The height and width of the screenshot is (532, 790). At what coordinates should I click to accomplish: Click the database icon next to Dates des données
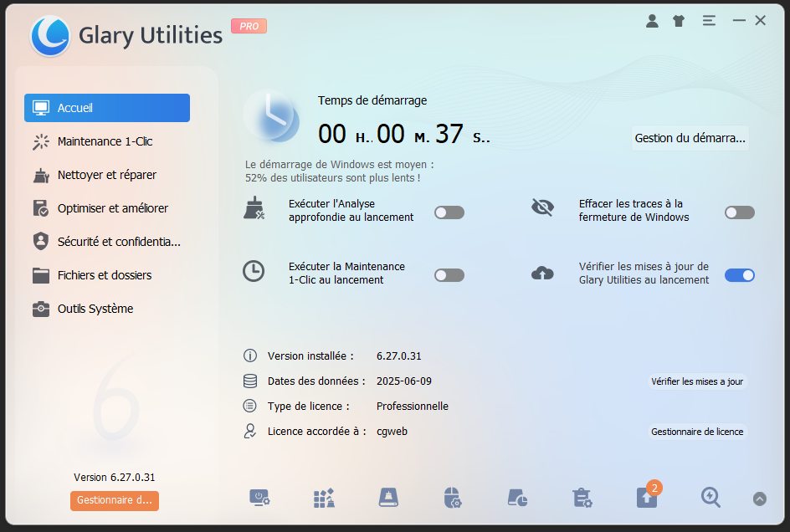[x=250, y=381]
